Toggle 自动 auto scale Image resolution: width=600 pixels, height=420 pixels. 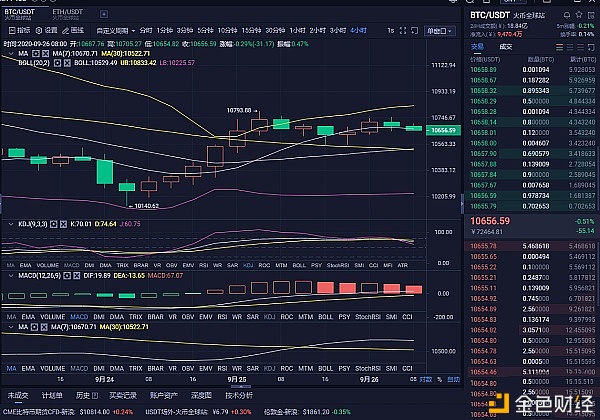(454, 379)
